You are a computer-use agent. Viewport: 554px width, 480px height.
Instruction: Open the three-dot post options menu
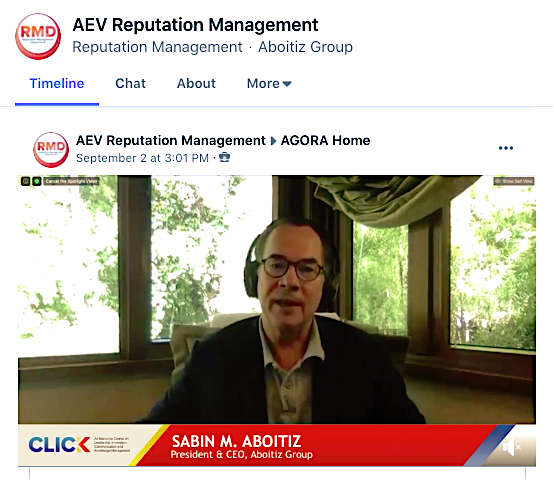click(x=506, y=148)
